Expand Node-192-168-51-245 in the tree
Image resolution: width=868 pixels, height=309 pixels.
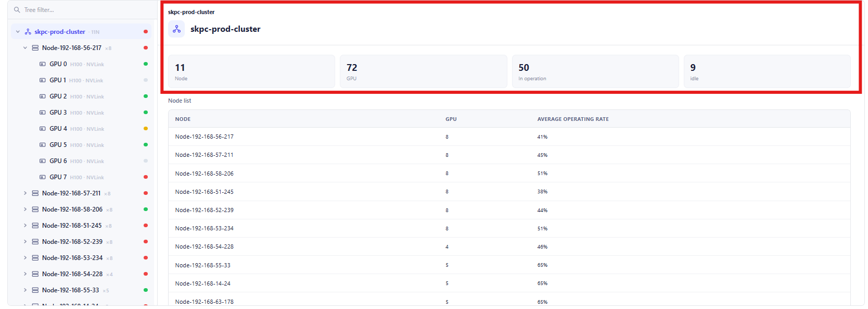25,226
